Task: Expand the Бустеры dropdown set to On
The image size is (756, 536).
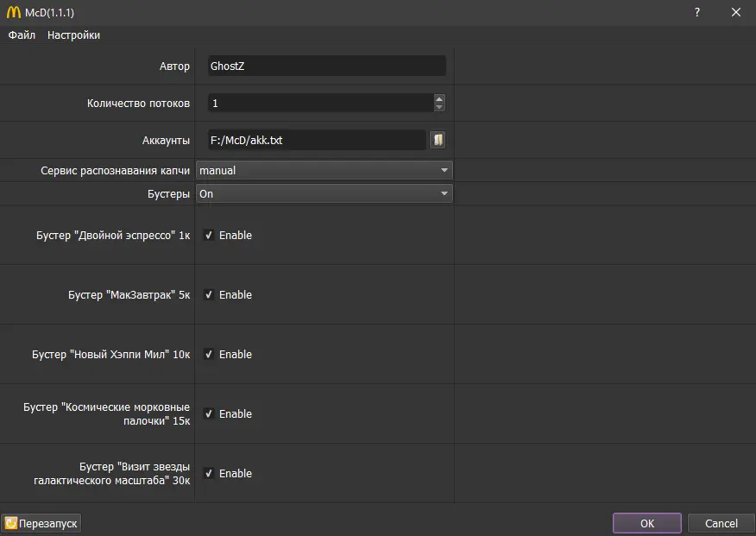Action: (x=324, y=193)
